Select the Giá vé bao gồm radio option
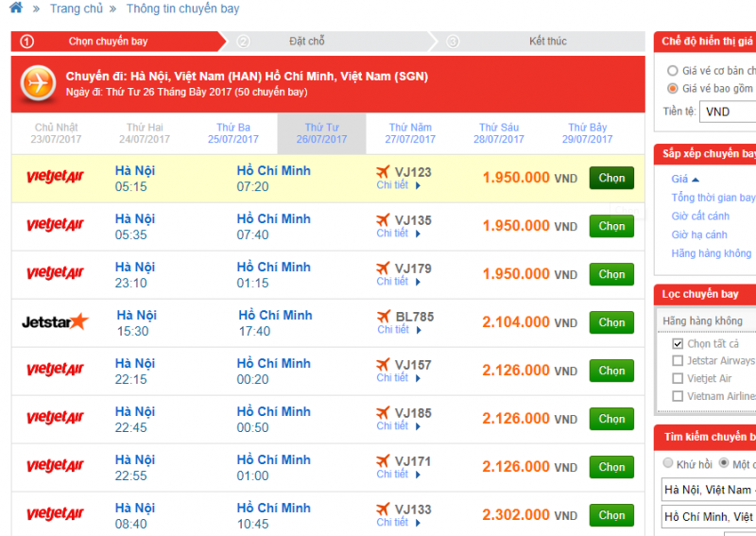The height and width of the screenshot is (536, 756). click(673, 89)
